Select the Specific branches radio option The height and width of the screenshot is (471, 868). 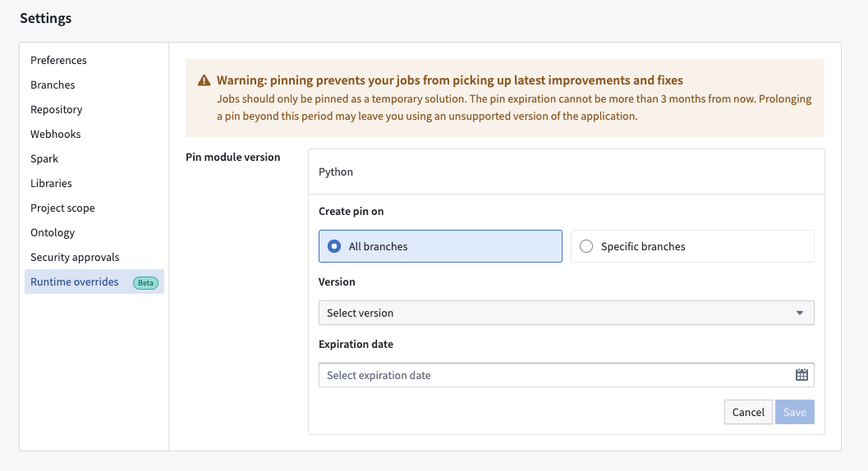point(692,246)
